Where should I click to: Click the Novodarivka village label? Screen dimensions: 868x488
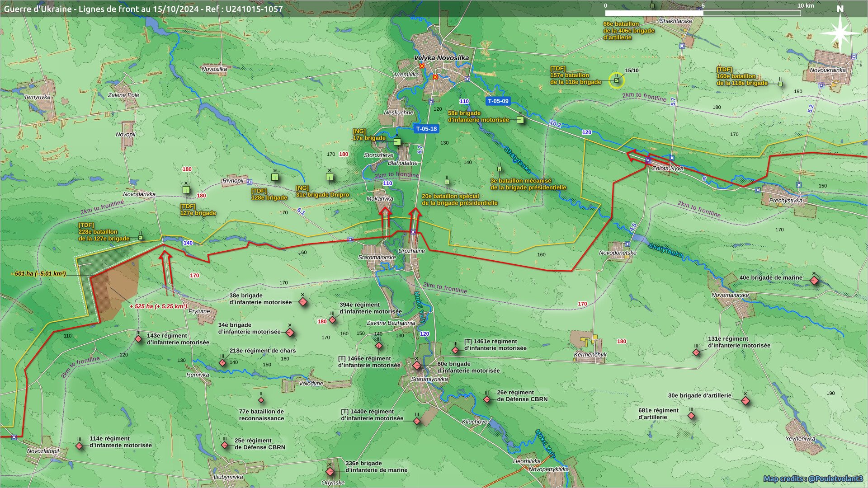(x=139, y=194)
